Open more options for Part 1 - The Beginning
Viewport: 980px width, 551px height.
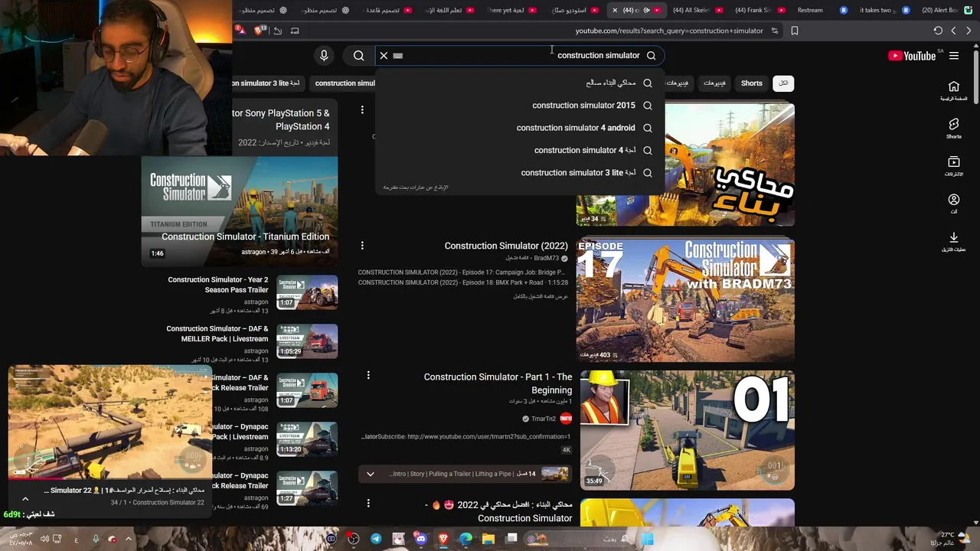click(368, 375)
